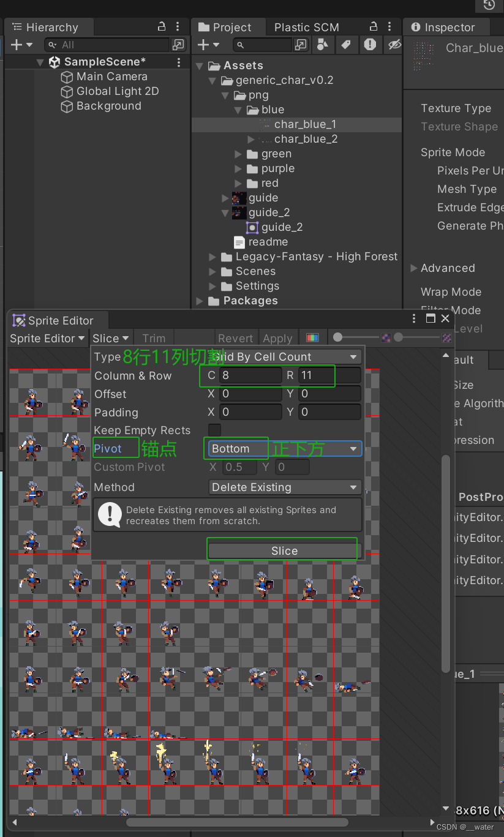Click the Hierarchy panel lock icon
Viewport: 504px width, 837px height.
point(162,27)
